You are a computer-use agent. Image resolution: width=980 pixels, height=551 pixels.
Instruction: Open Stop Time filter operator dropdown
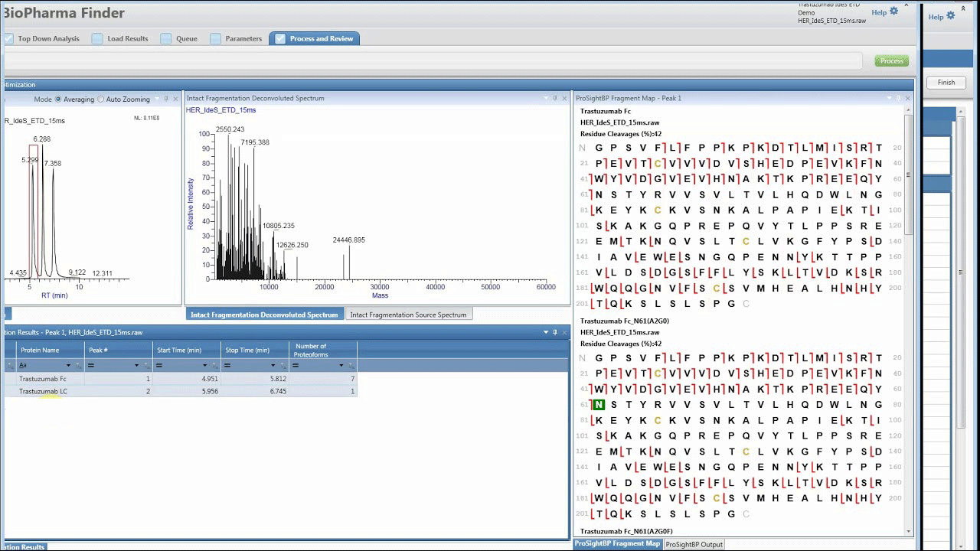tap(273, 366)
